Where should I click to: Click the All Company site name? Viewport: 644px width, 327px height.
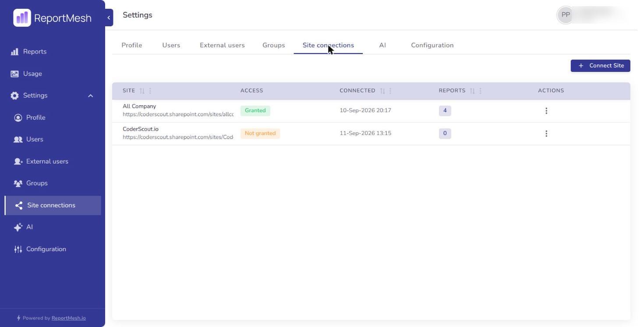point(139,106)
